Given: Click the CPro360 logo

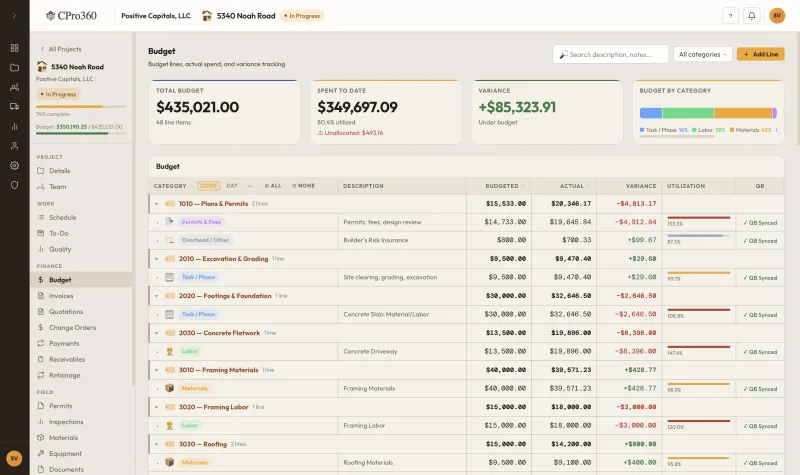Looking at the screenshot, I should click(71, 16).
